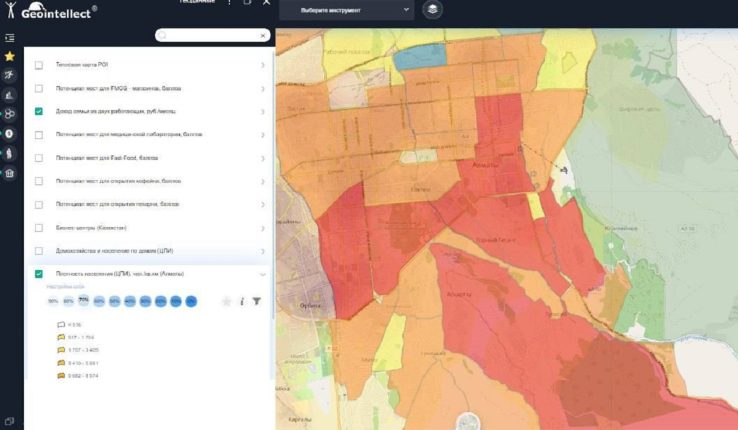The height and width of the screenshot is (430, 738).
Task: Expand the Тепловая карта POI row chevron
Action: (x=263, y=65)
